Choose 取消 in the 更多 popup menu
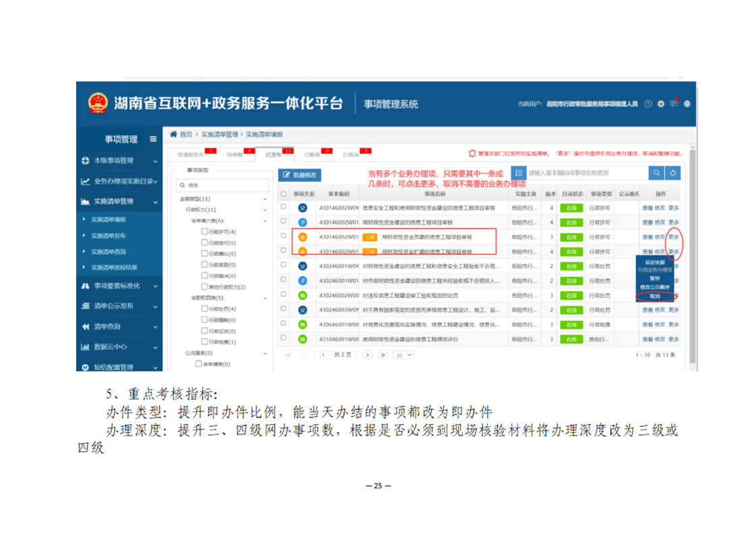Viewport: 756px width, 534px height. [x=654, y=296]
